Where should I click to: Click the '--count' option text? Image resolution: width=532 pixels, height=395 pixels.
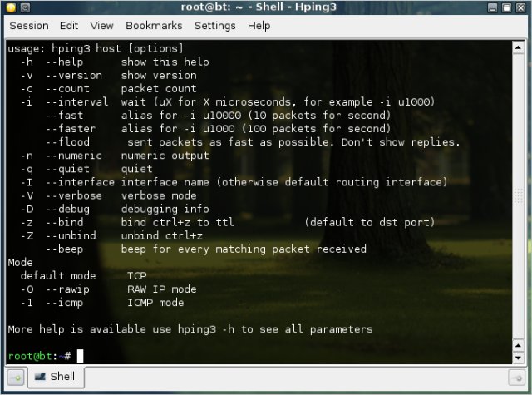coord(67,89)
